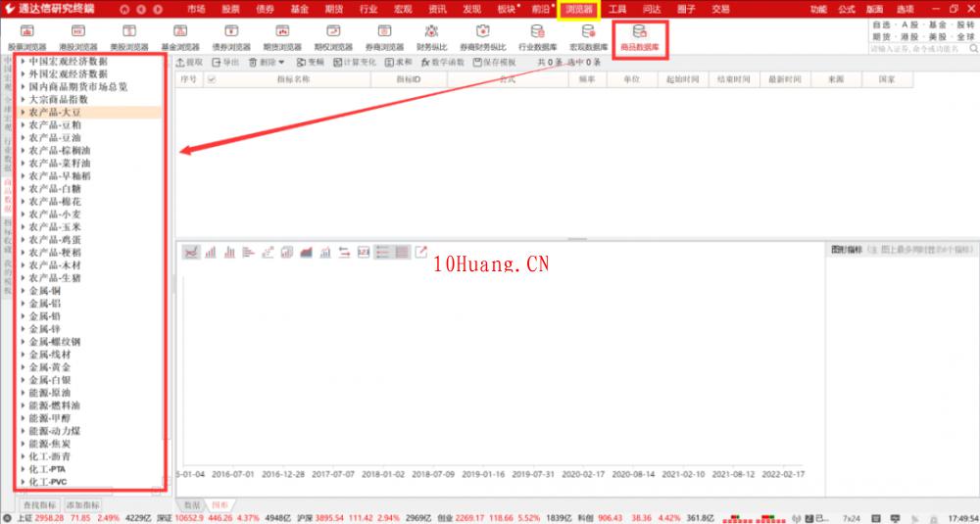The width and height of the screenshot is (980, 524).
Task: Switch to the 数据 bottom tab
Action: 190,504
